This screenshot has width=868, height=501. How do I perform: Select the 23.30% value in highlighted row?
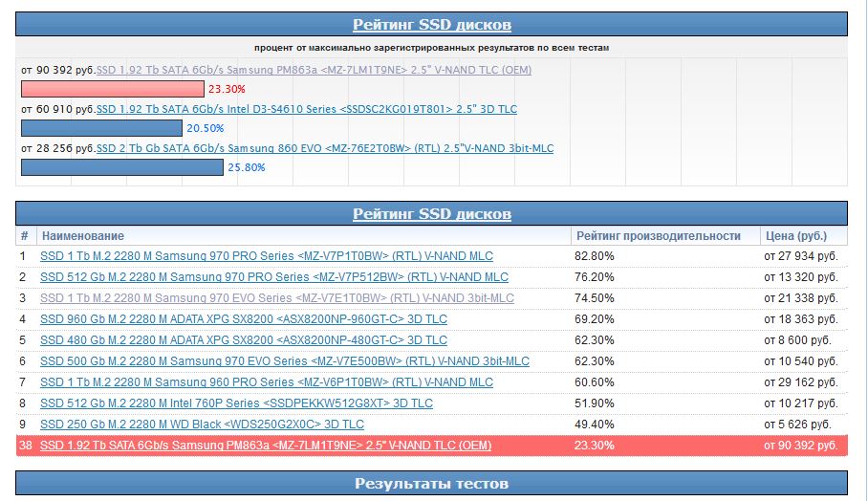click(594, 446)
